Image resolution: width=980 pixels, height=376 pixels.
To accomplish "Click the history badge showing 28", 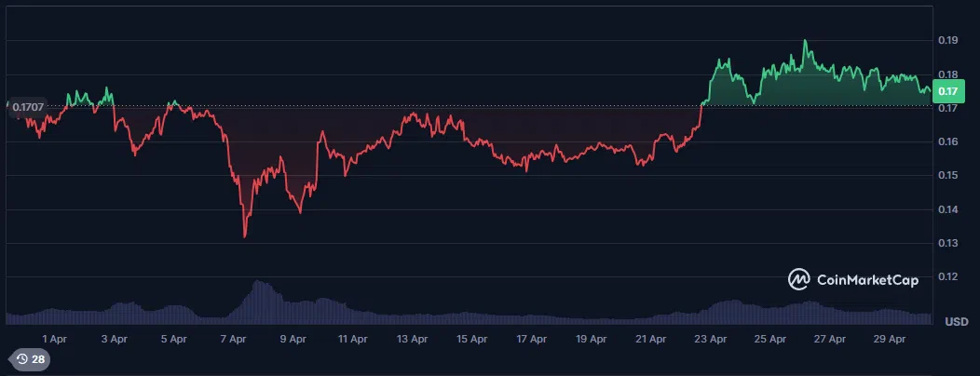I will pyautogui.click(x=31, y=359).
